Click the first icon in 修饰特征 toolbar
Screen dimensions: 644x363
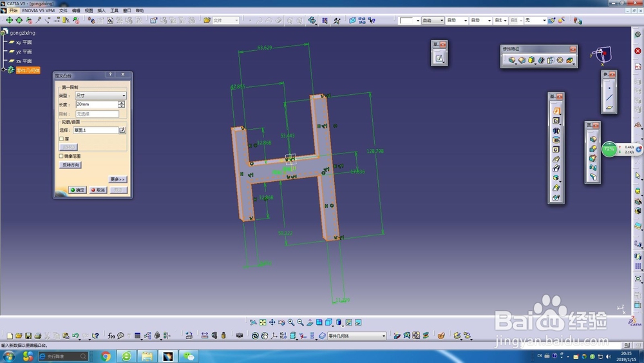tap(512, 61)
